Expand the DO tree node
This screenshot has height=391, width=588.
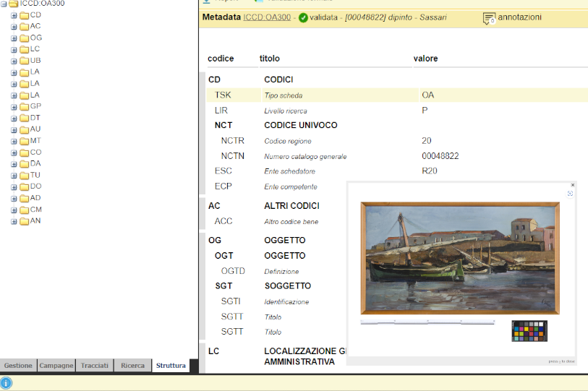[x=14, y=187]
